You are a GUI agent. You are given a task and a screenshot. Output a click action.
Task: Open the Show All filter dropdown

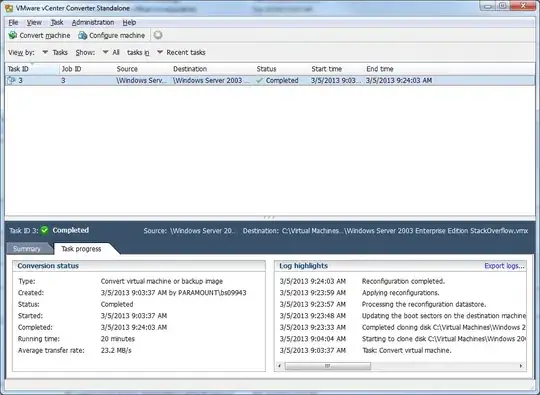(x=105, y=52)
